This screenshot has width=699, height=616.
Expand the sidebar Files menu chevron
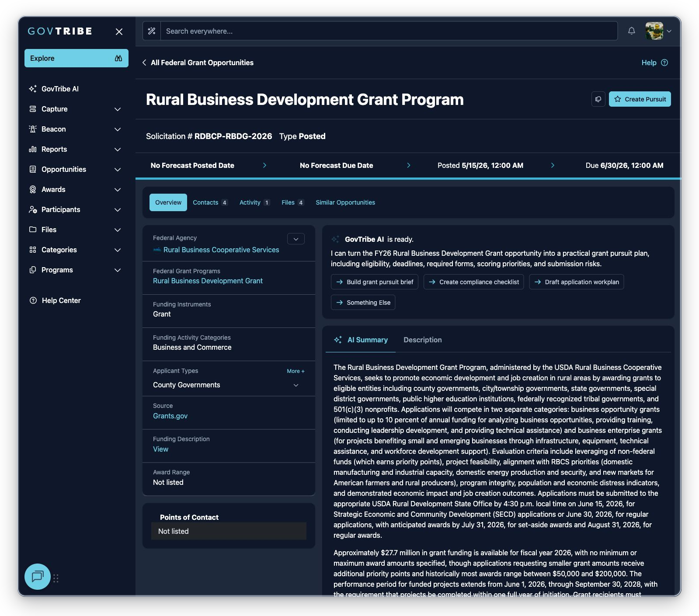click(118, 230)
